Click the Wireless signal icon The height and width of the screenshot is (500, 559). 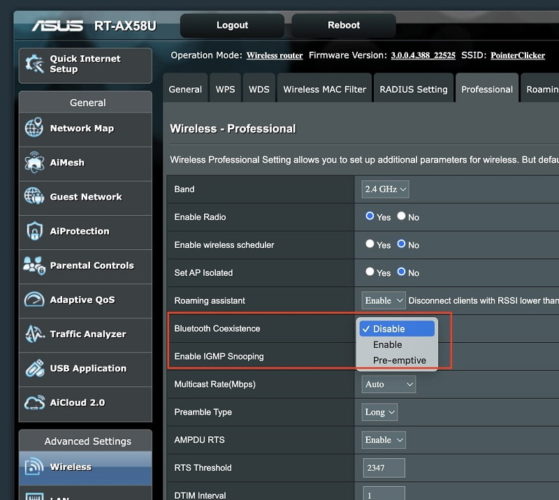[x=34, y=466]
